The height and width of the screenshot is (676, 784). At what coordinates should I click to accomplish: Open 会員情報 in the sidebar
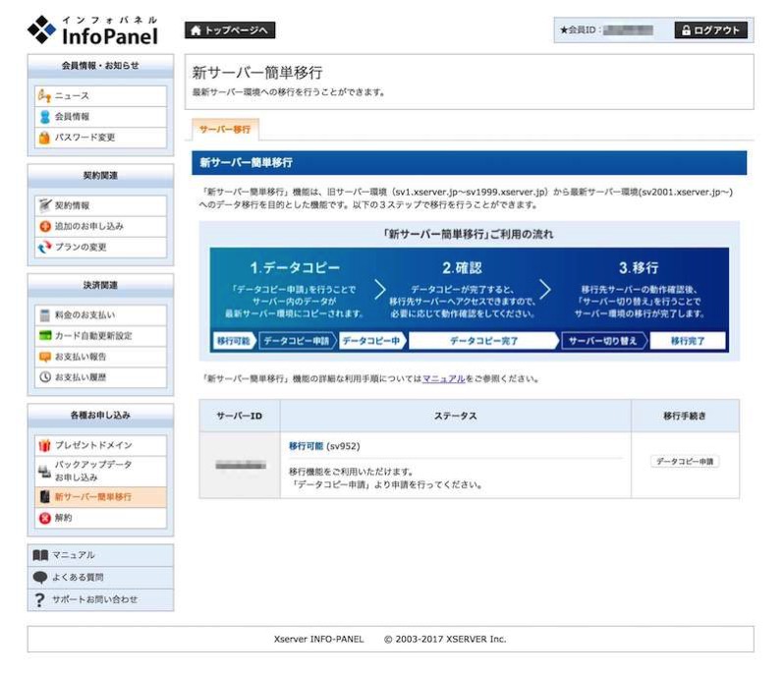click(x=100, y=117)
